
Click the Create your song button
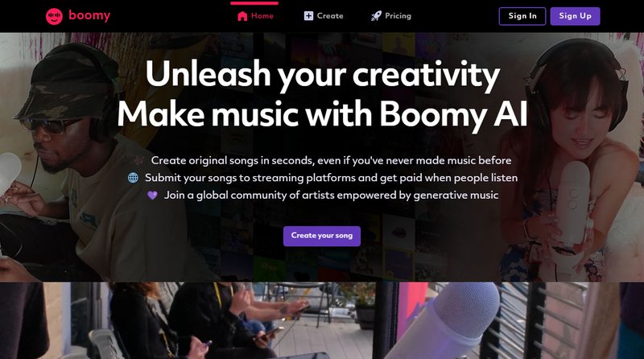pyautogui.click(x=322, y=236)
